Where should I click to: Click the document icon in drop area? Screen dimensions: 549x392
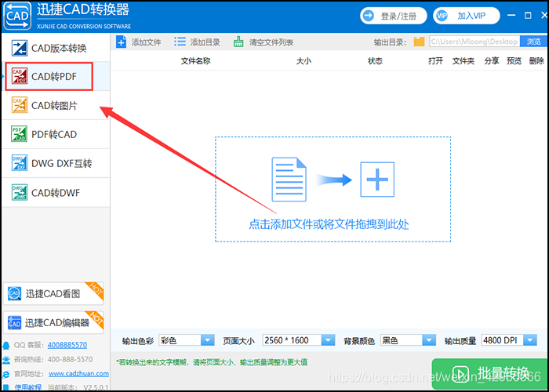[x=289, y=180]
